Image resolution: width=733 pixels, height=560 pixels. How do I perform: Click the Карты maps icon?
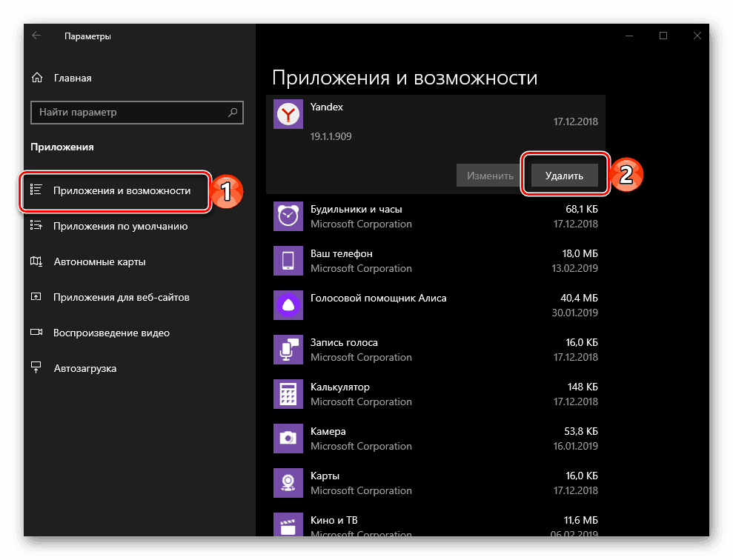point(288,483)
